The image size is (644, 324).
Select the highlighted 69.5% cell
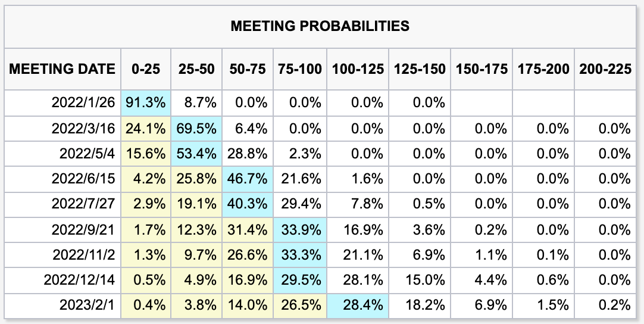coord(196,128)
